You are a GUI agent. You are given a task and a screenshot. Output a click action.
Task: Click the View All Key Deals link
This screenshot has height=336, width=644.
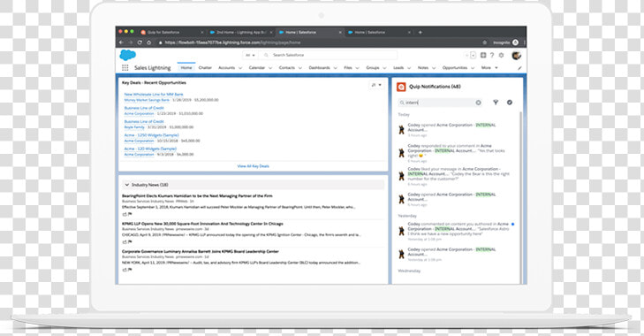(x=253, y=166)
